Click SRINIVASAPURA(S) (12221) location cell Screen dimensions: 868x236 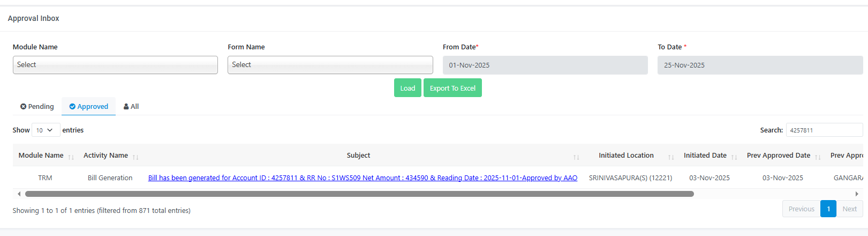point(630,178)
